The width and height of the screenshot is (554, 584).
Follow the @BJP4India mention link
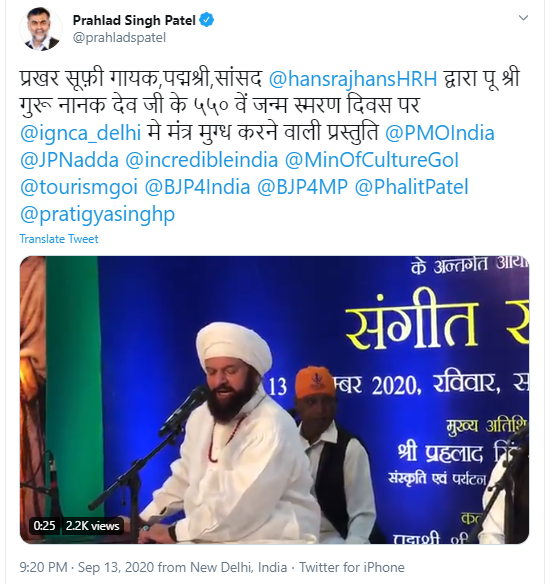[x=197, y=187]
